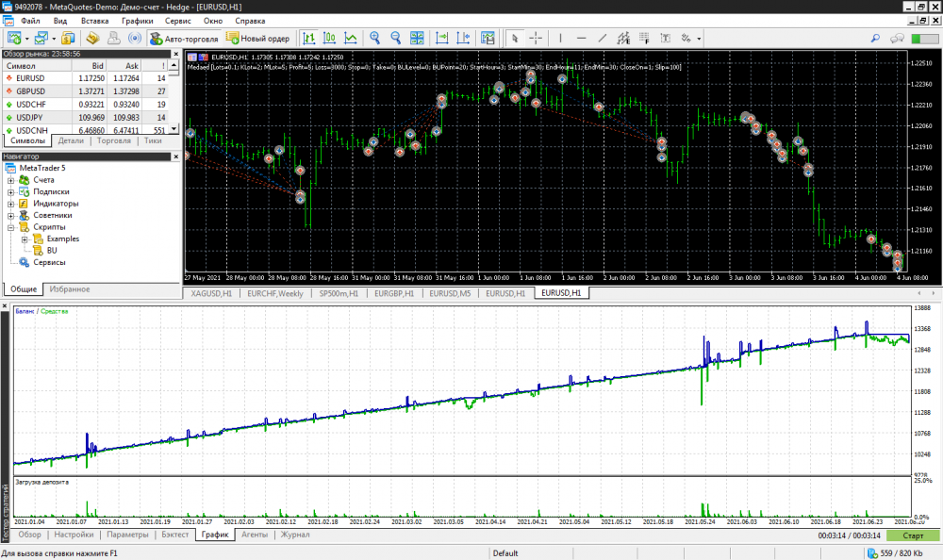Select the trendline drawing tool
943x560 pixels.
(x=602, y=39)
